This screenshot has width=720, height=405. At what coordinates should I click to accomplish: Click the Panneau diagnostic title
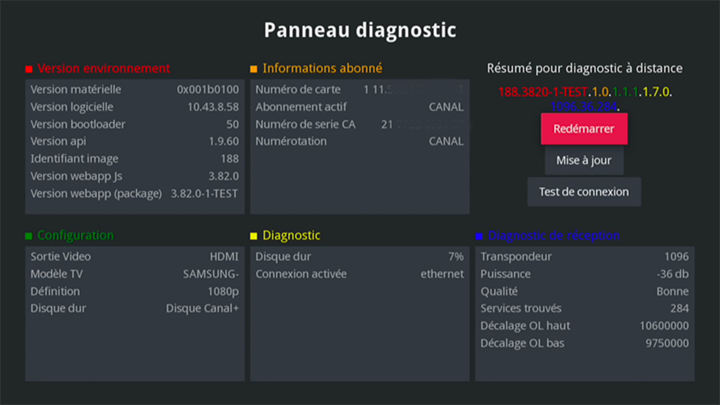[x=360, y=30]
